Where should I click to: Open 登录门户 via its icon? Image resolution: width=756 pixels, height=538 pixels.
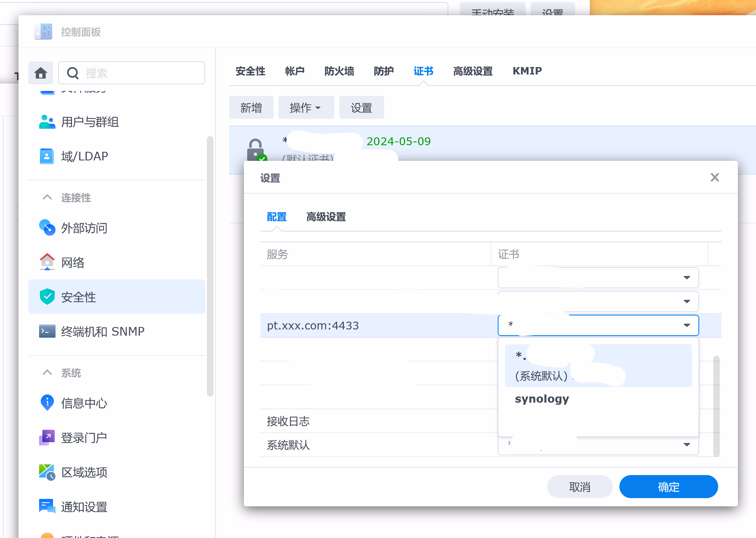click(47, 438)
